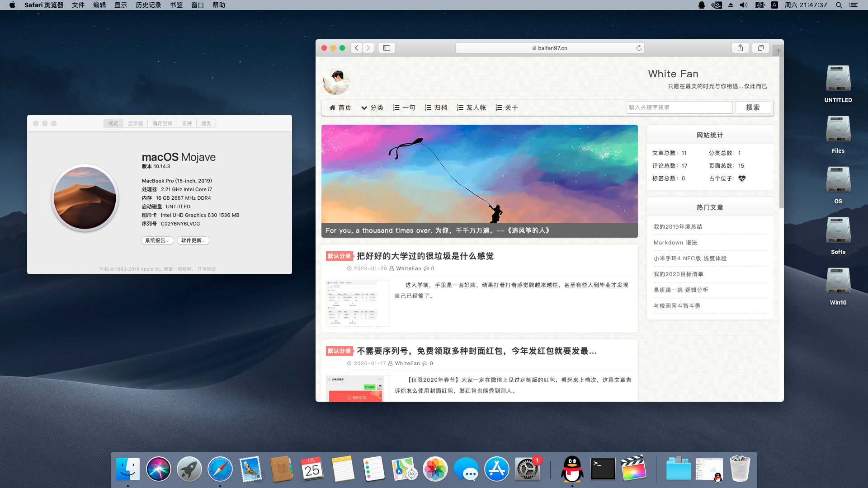The height and width of the screenshot is (488, 868).
Task: Open article 把好好的大学过的很垃圾是什么感觉
Action: coord(425,256)
